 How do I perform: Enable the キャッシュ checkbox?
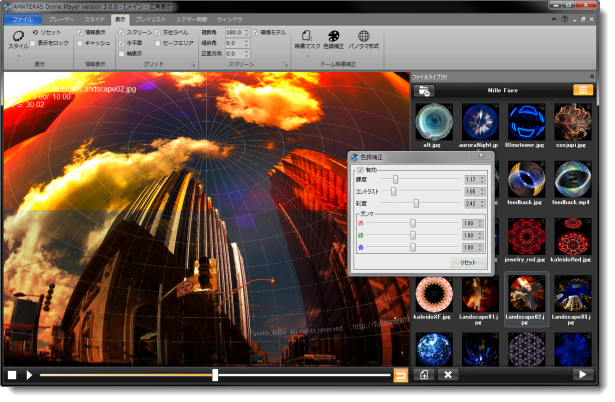coord(81,44)
